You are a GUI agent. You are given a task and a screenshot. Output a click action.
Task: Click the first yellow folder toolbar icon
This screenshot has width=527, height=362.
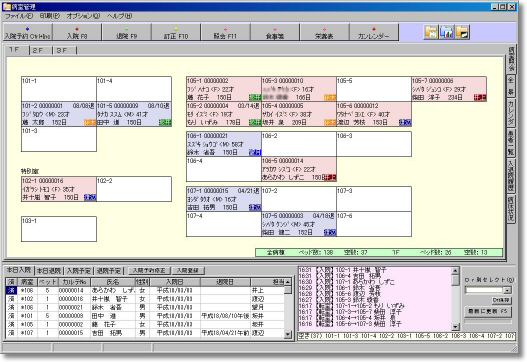431,32
